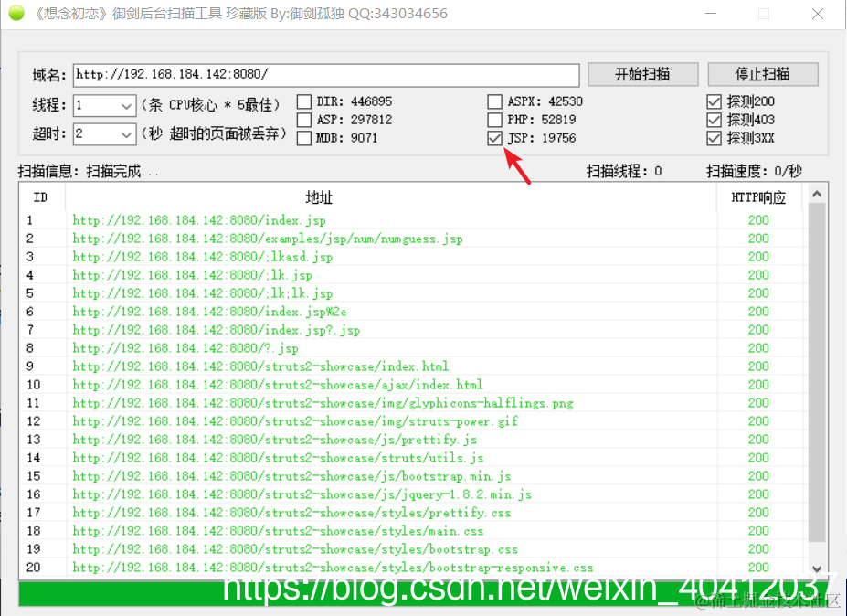Select the ajax/index.html result row
847x616 pixels.
pyautogui.click(x=413, y=385)
